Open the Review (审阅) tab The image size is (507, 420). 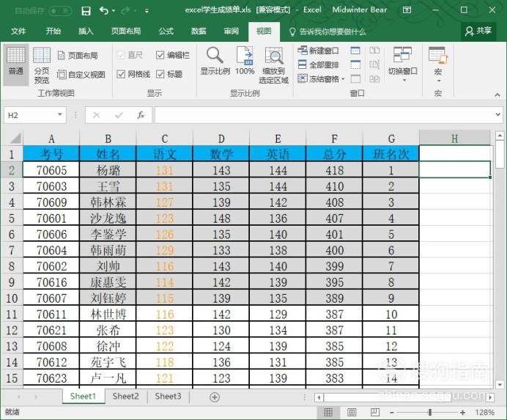[232, 32]
